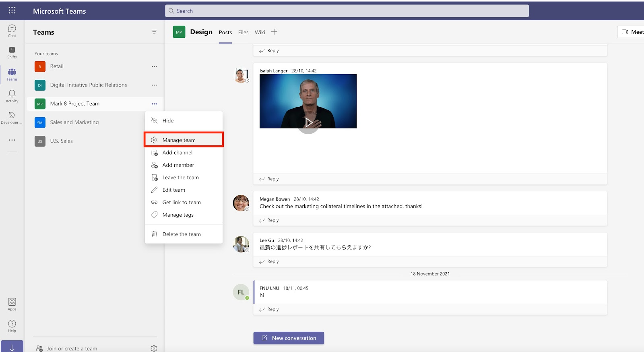Start a New conversation

(x=289, y=338)
